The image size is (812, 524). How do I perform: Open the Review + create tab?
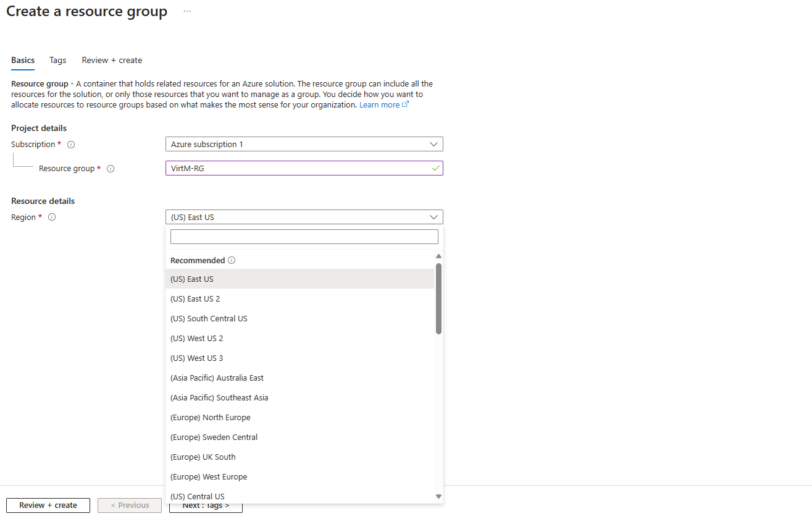pyautogui.click(x=112, y=60)
